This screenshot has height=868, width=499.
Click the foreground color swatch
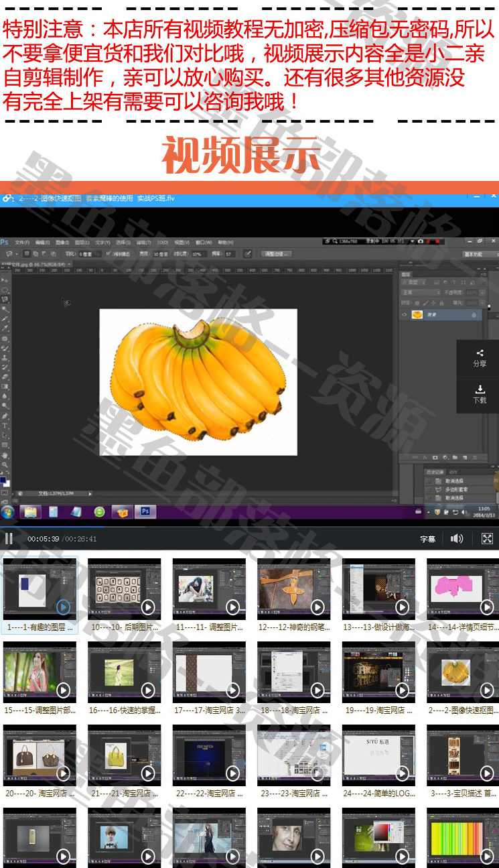point(4,480)
